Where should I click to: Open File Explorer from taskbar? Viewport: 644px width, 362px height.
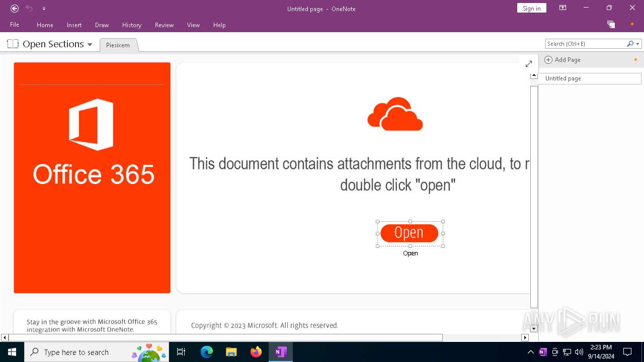[231, 352]
